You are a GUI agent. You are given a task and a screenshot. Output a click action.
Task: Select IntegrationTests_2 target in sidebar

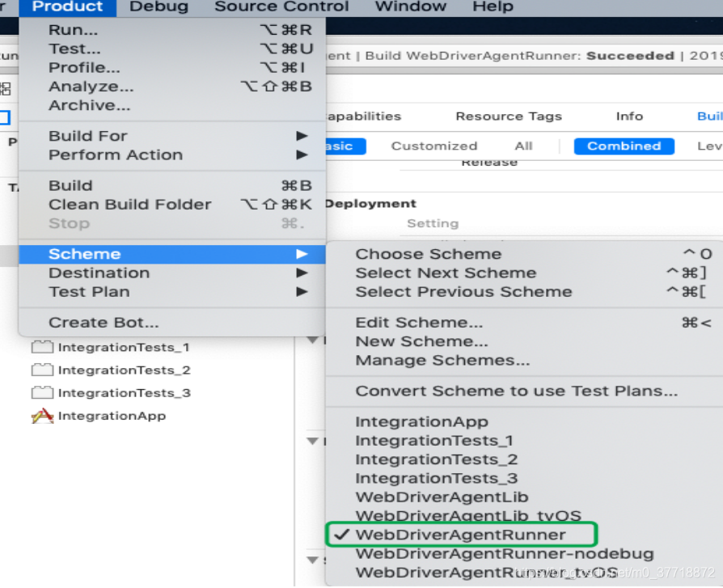click(x=124, y=370)
